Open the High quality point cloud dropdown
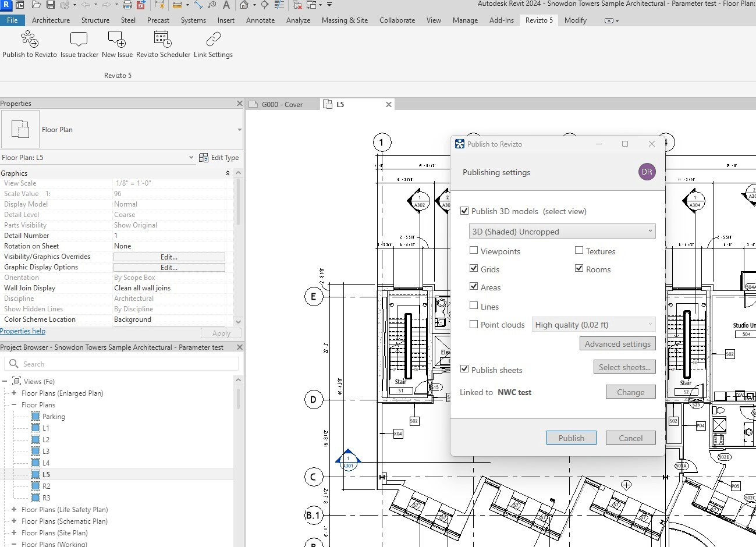The image size is (756, 547). (x=594, y=325)
